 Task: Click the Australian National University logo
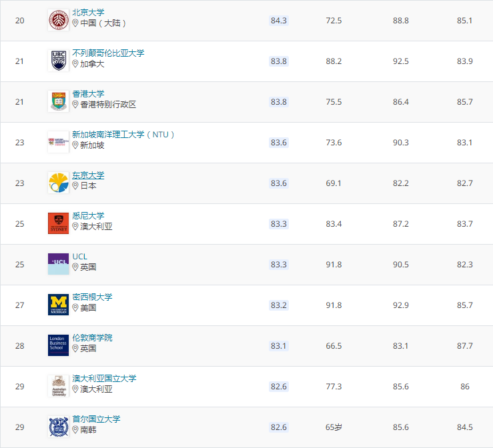click(x=58, y=386)
